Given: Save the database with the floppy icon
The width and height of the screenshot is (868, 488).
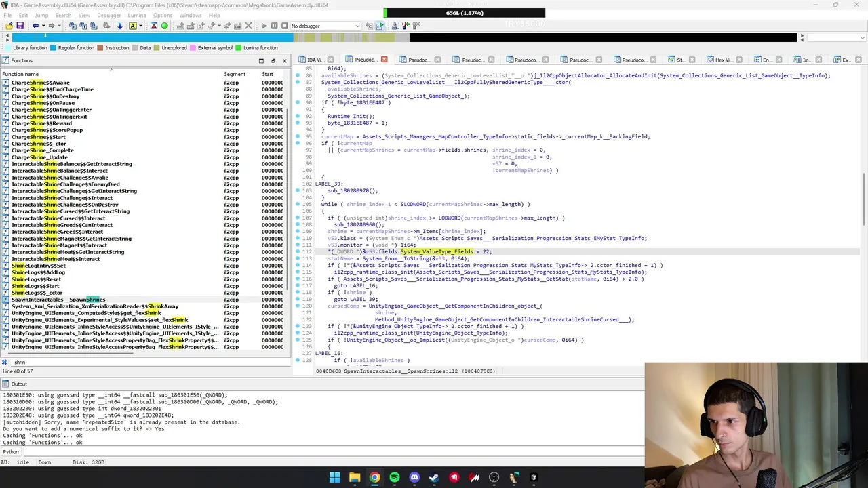Looking at the screenshot, I should pyautogui.click(x=20, y=26).
